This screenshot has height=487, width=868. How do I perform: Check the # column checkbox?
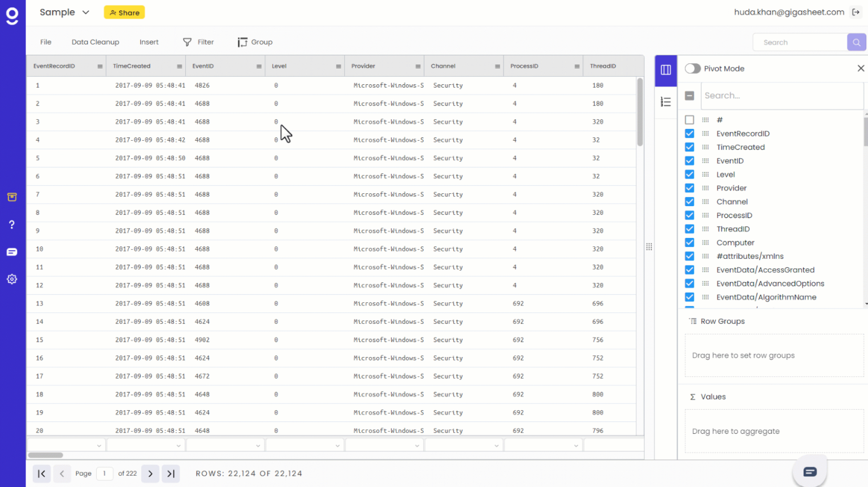tap(689, 120)
